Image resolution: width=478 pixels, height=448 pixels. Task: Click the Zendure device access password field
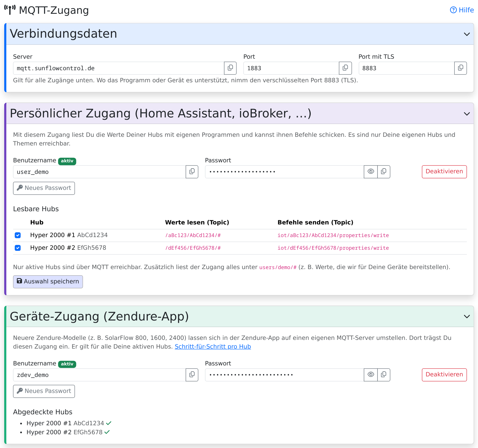285,375
